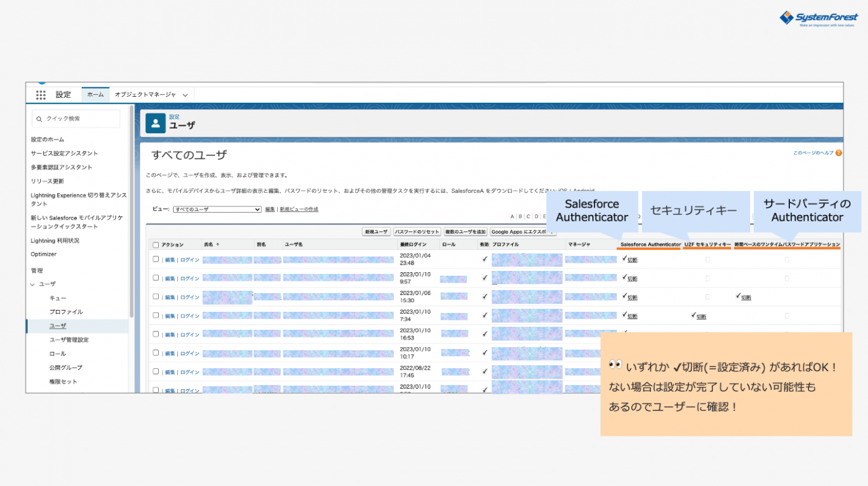Screen dimensions: 868x486
Task: Open Lightning Experience 切り替えアシスタント
Action: 79,199
